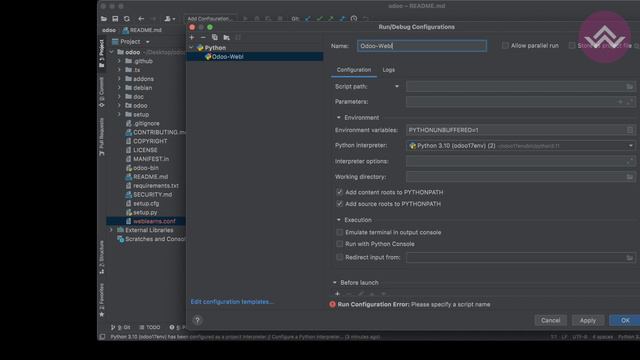This screenshot has width=640, height=360.
Task: Open the Git tool window tab at bottom
Action: point(120,327)
